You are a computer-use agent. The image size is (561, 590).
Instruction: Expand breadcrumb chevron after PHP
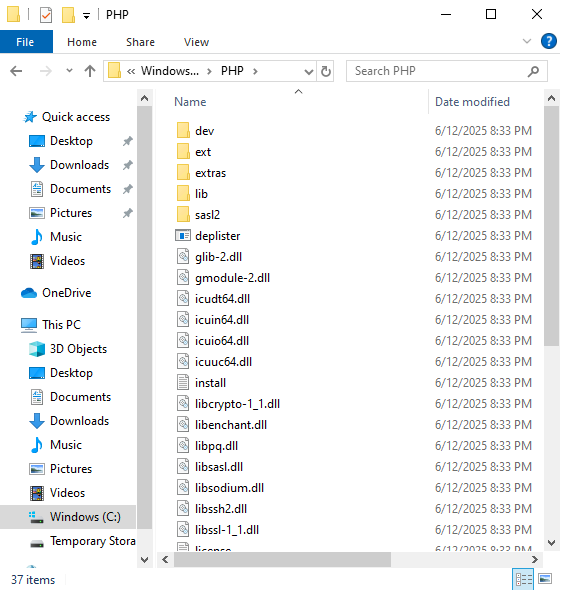[255, 71]
